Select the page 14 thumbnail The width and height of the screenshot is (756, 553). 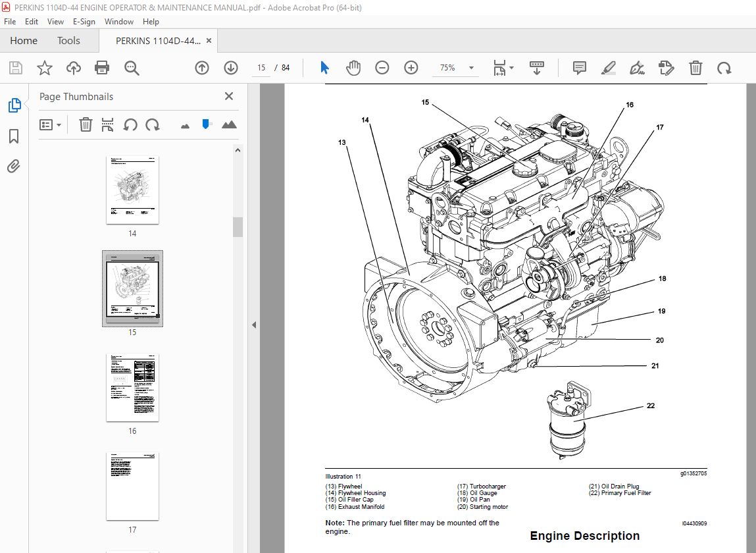(133, 190)
